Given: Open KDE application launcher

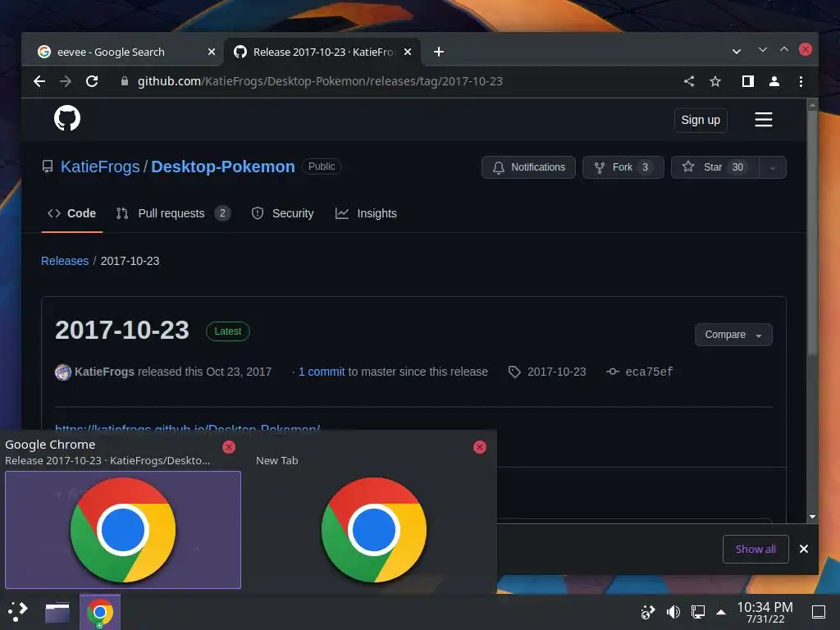Looking at the screenshot, I should coord(18,612).
